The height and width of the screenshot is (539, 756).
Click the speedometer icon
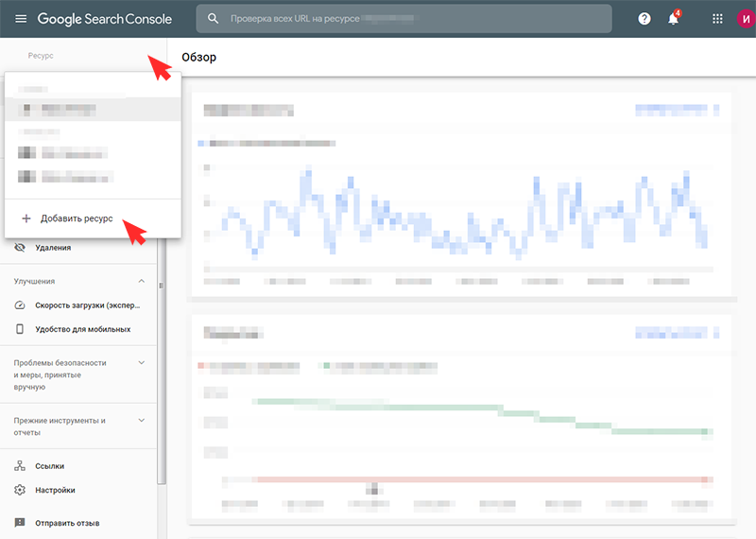20,305
